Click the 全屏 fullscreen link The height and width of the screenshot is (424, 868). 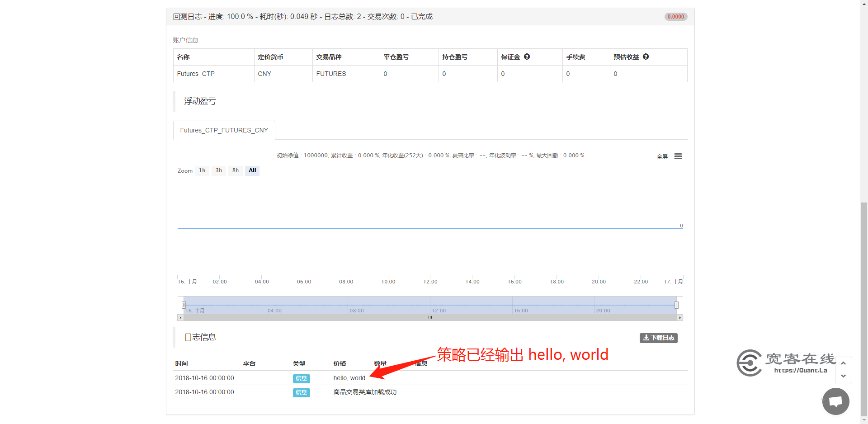point(662,156)
